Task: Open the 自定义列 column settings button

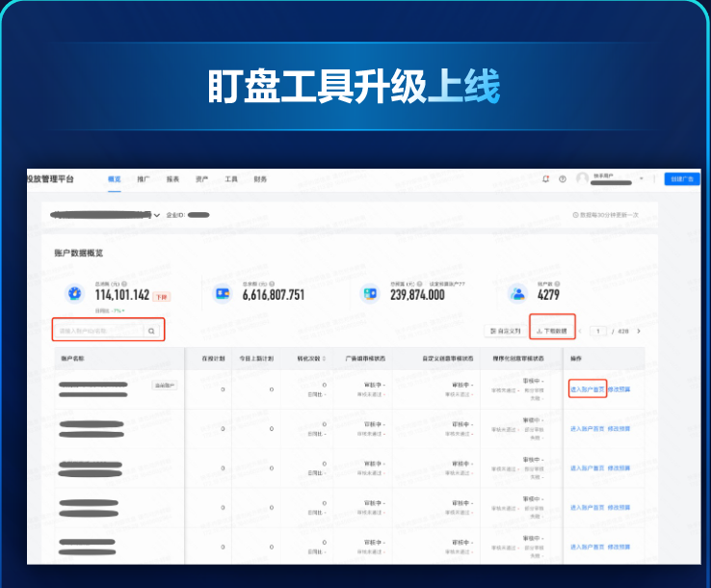Action: pos(505,331)
